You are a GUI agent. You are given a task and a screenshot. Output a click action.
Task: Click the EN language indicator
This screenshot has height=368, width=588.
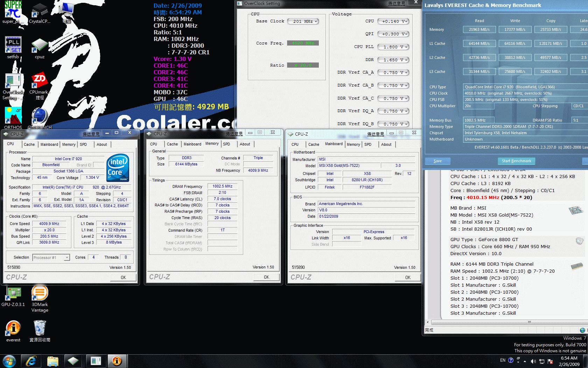tap(503, 360)
